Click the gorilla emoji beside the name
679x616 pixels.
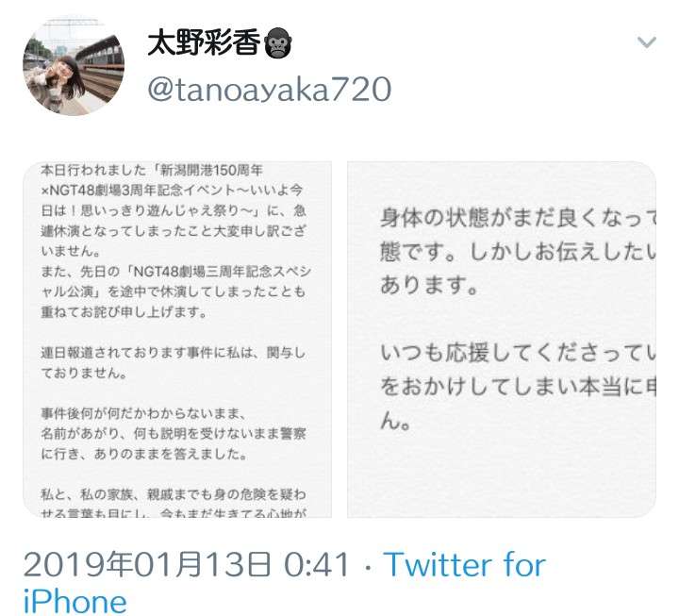278,43
